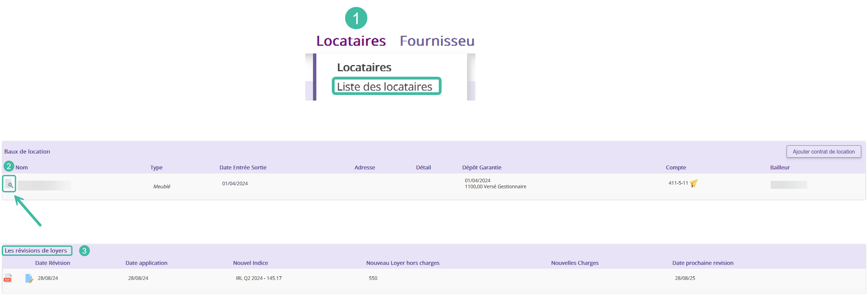Click Ajouter contrat de location button
Image resolution: width=868 pixels, height=297 pixels.
pos(823,151)
